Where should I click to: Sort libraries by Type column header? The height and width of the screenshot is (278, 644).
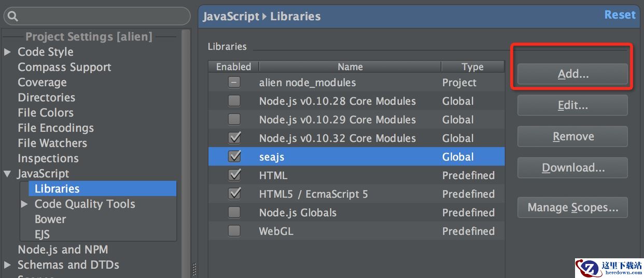pyautogui.click(x=472, y=67)
